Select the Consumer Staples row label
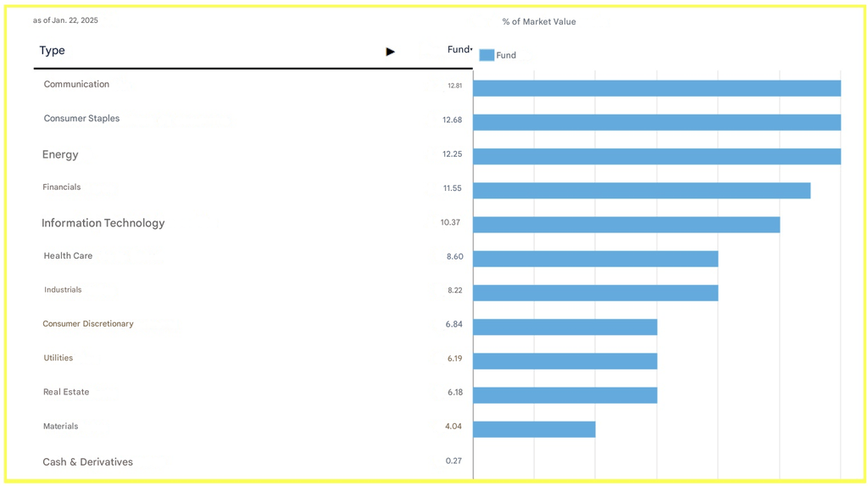 pos(81,119)
